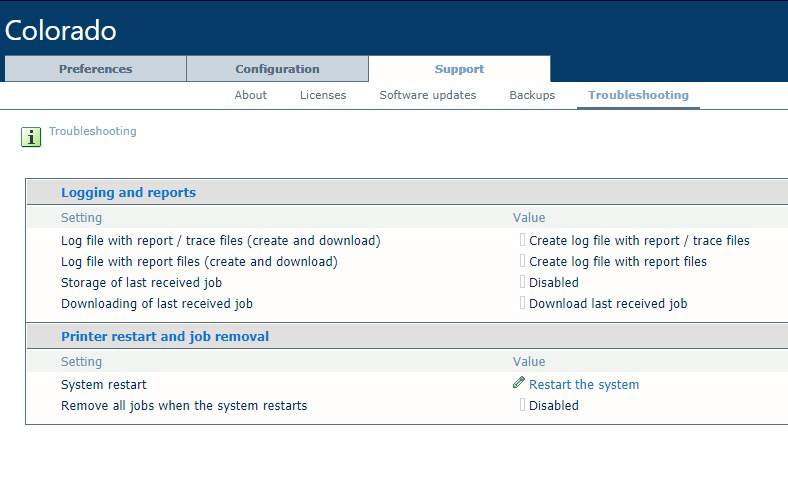
Task: Click the 'Logging and reports' section header
Action: (128, 192)
